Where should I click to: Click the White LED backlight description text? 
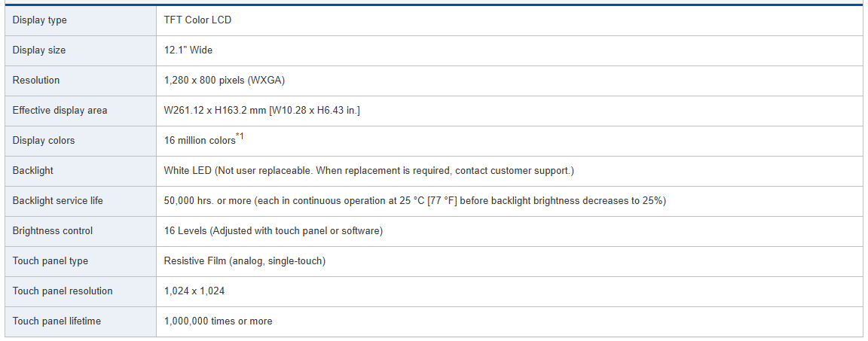(x=368, y=171)
